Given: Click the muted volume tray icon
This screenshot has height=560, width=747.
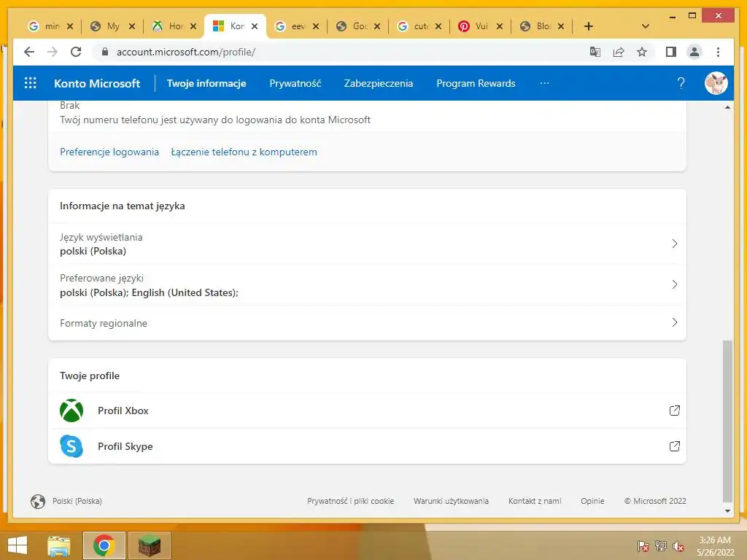Looking at the screenshot, I should tap(678, 546).
